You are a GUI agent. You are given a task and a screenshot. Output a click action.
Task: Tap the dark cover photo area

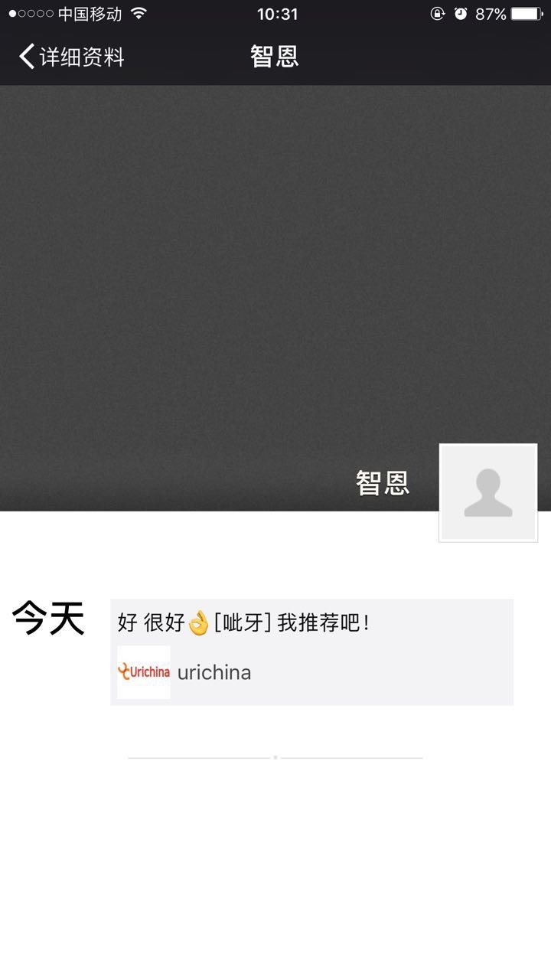click(275, 298)
